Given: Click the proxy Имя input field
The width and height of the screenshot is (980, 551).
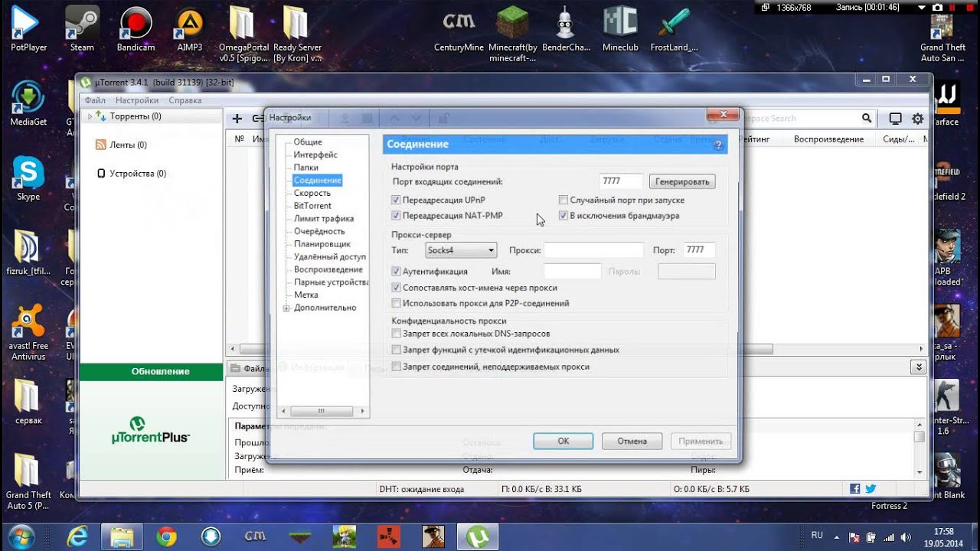Looking at the screenshot, I should click(572, 272).
